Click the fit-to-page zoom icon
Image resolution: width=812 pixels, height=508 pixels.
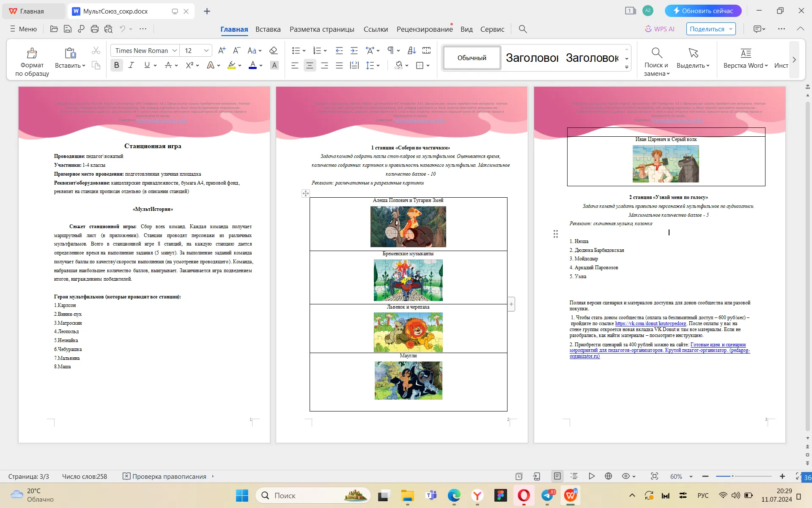point(654,476)
